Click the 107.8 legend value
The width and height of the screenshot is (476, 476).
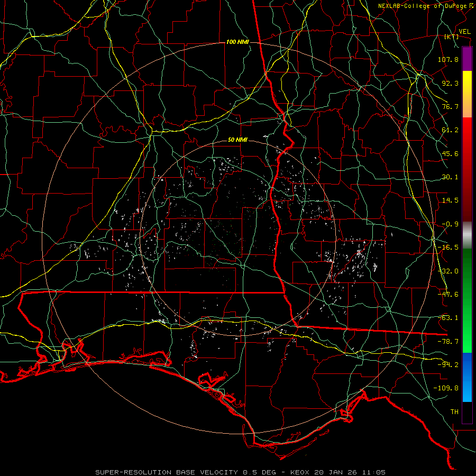pos(448,59)
